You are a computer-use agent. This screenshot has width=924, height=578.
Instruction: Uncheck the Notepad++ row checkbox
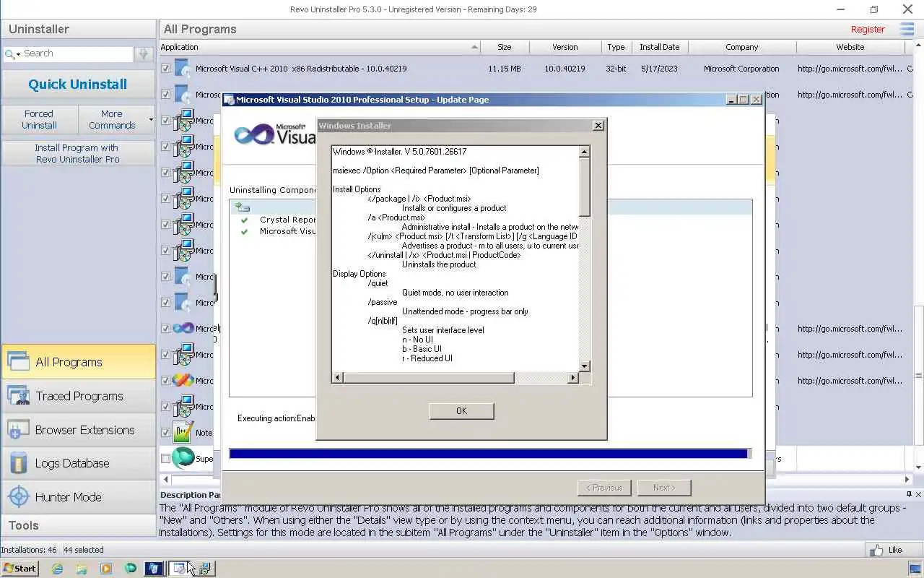click(166, 433)
